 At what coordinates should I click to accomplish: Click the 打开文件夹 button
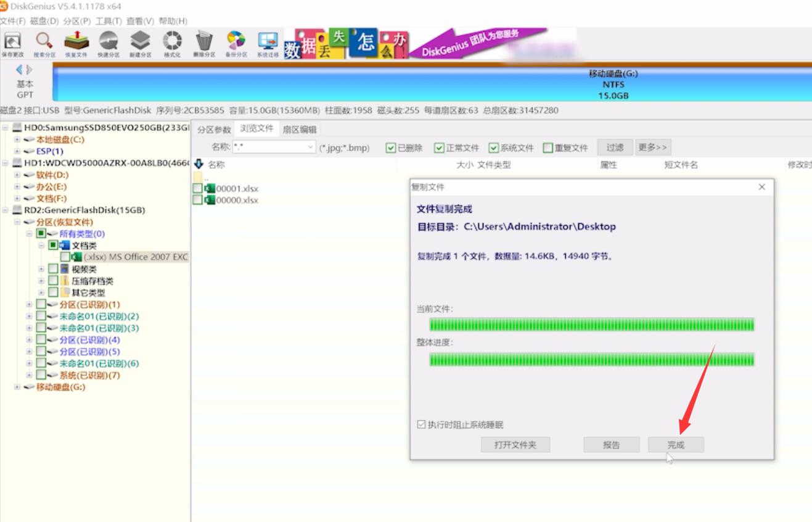click(515, 444)
